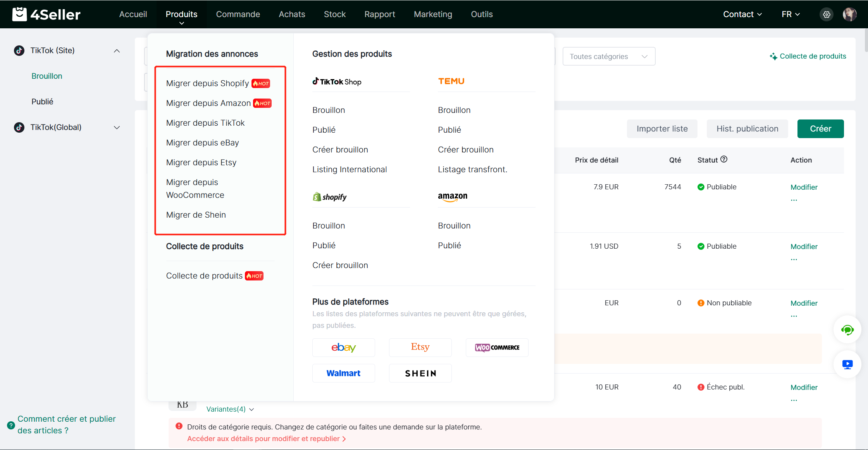Open Accéder aux détails pour modifier et republier
The image size is (868, 450).
click(267, 439)
